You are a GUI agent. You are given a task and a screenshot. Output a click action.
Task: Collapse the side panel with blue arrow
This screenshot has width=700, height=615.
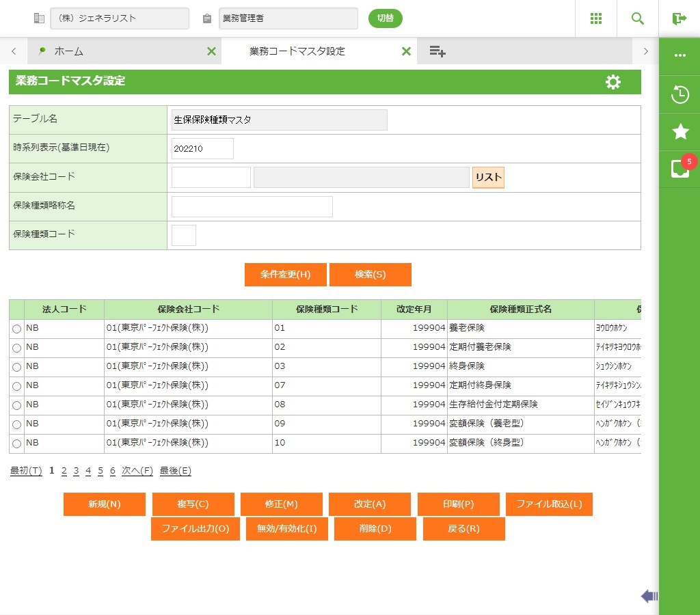(649, 597)
